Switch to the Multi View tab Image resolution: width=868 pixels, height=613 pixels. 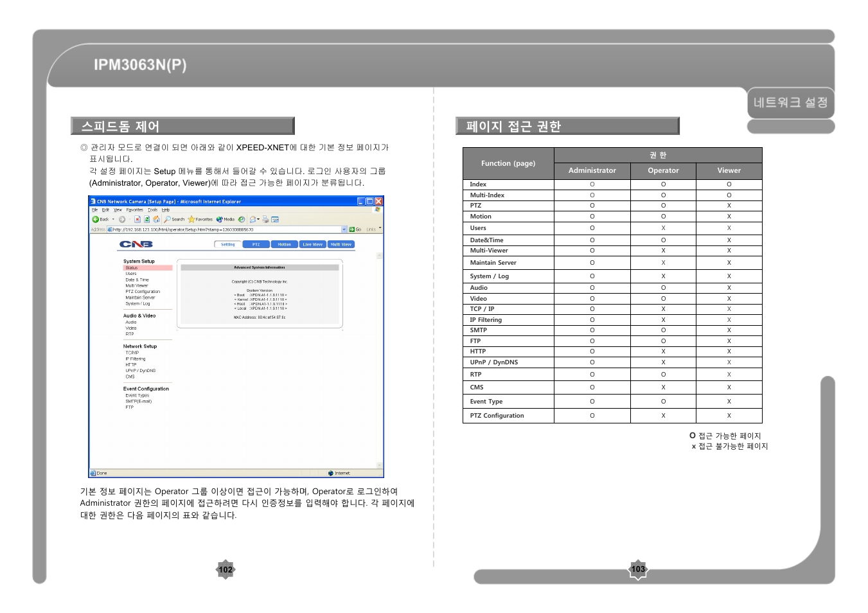[341, 244]
